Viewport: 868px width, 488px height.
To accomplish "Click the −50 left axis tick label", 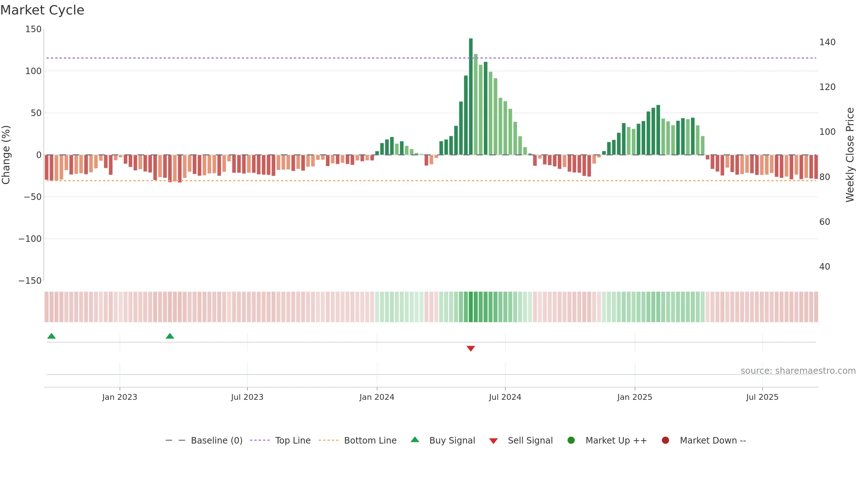I will click(x=33, y=197).
